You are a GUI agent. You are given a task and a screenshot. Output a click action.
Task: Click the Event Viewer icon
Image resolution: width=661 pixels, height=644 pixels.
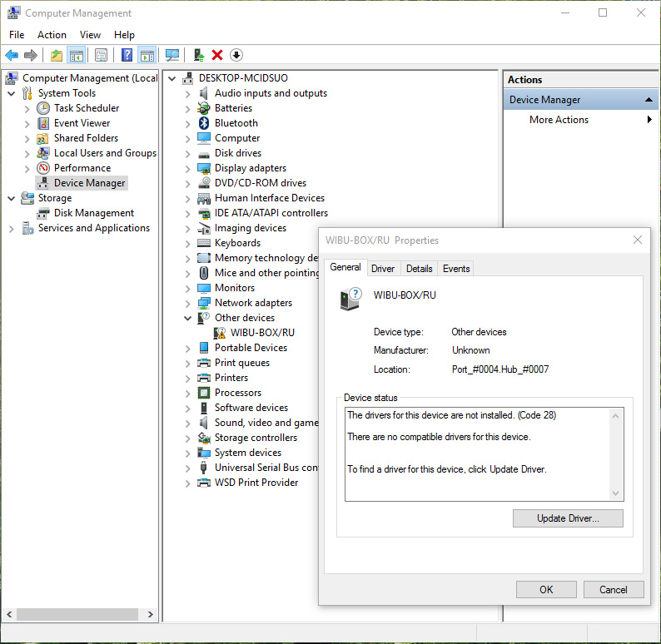pyautogui.click(x=43, y=123)
